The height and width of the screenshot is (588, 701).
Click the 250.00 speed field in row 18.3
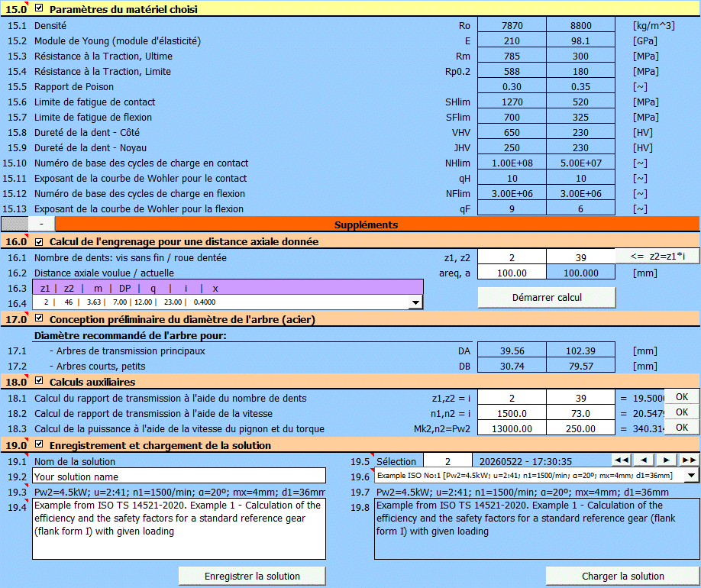(x=581, y=428)
